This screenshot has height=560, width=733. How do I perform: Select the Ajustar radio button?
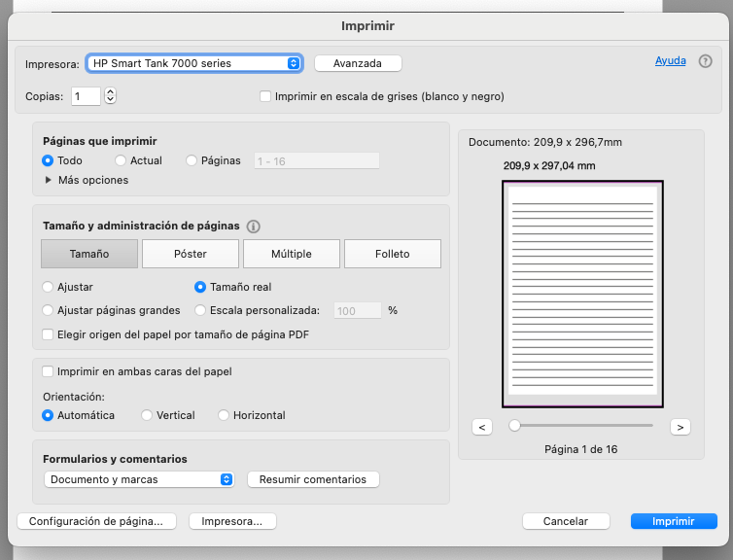[48, 287]
